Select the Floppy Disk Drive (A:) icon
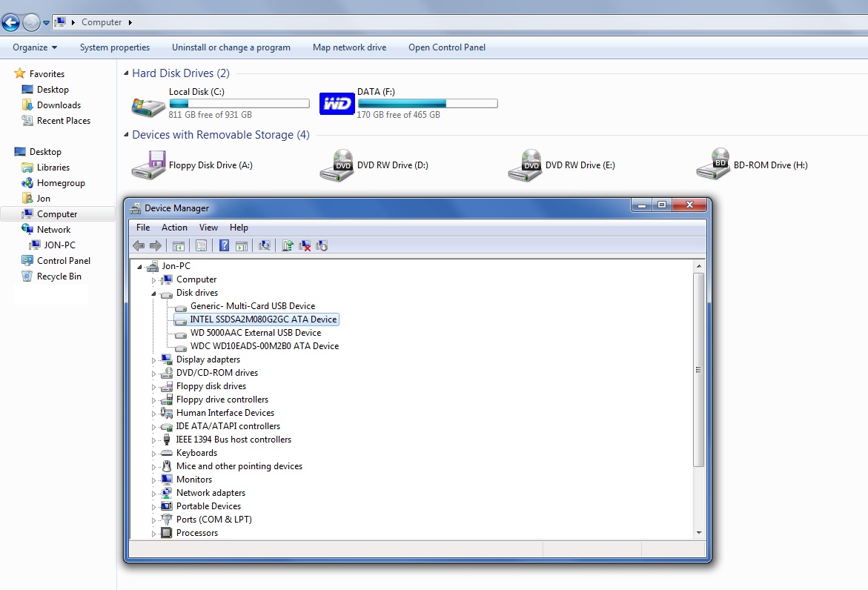Screen dimensions: 868x590 point(148,165)
